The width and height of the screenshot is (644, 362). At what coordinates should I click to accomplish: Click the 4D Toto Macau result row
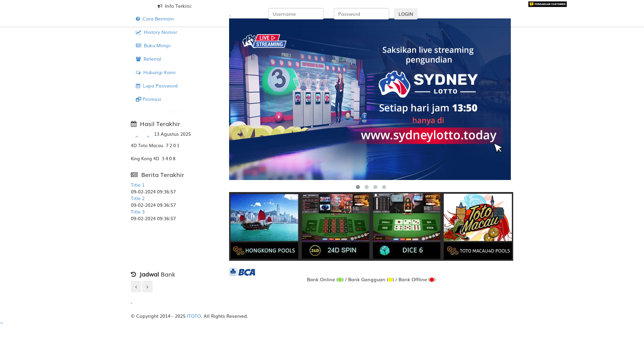click(x=155, y=145)
